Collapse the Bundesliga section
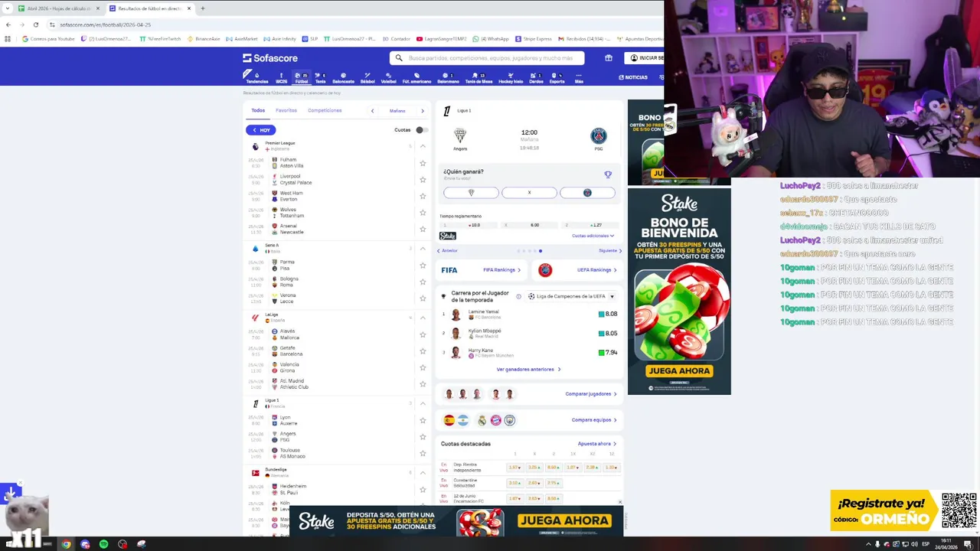 [423, 472]
